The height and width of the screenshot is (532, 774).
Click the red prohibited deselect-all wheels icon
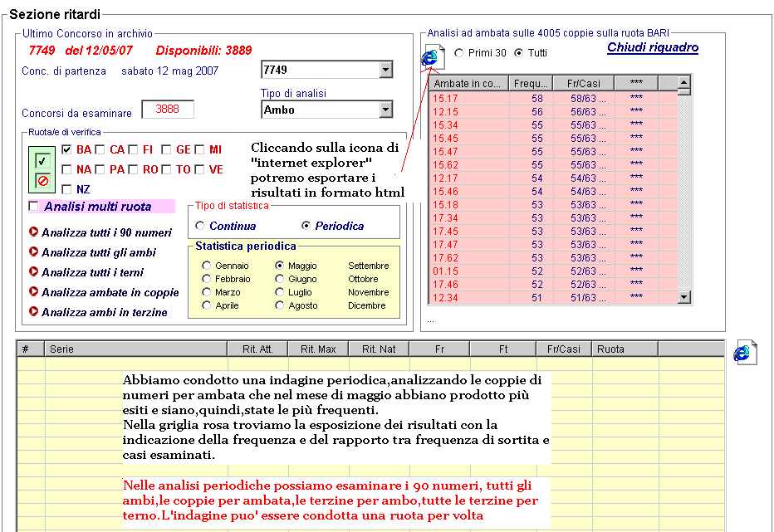click(42, 181)
